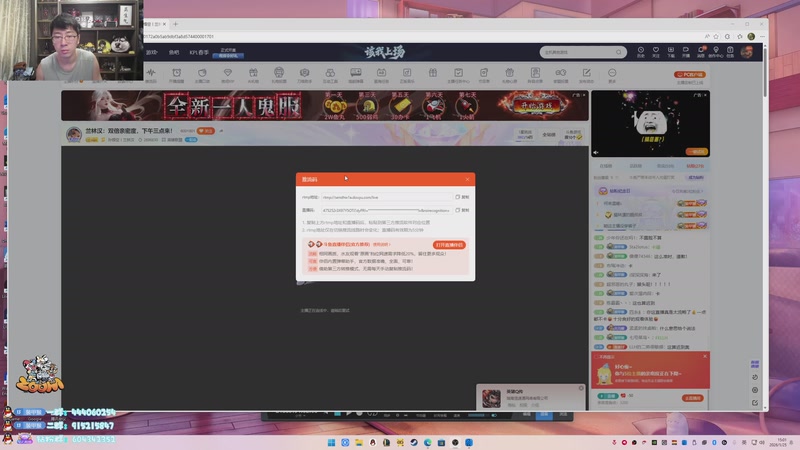Click the favorites star in the address bar
800x450 pixels.
tap(716, 37)
